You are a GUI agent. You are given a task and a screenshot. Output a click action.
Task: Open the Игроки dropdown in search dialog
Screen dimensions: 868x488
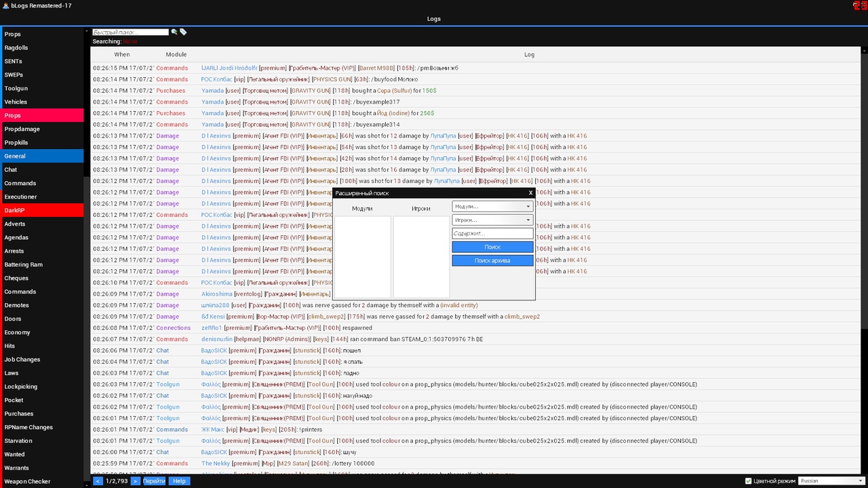492,220
